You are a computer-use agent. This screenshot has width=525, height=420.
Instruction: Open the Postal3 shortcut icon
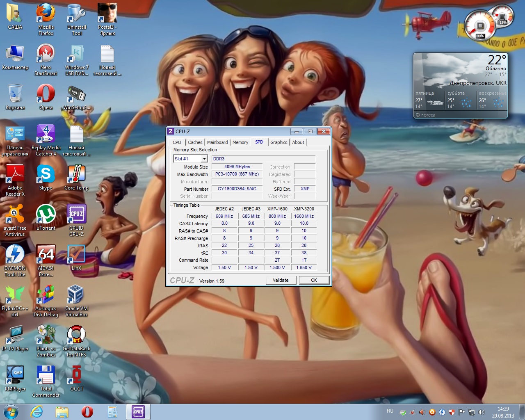107,19
